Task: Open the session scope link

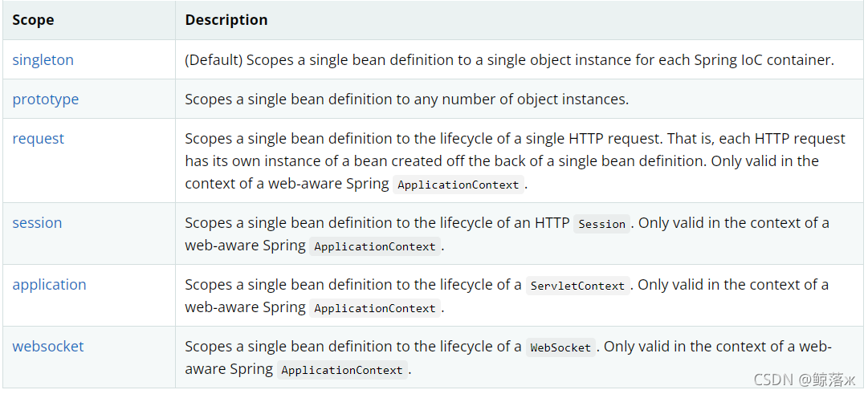Action: [x=37, y=223]
